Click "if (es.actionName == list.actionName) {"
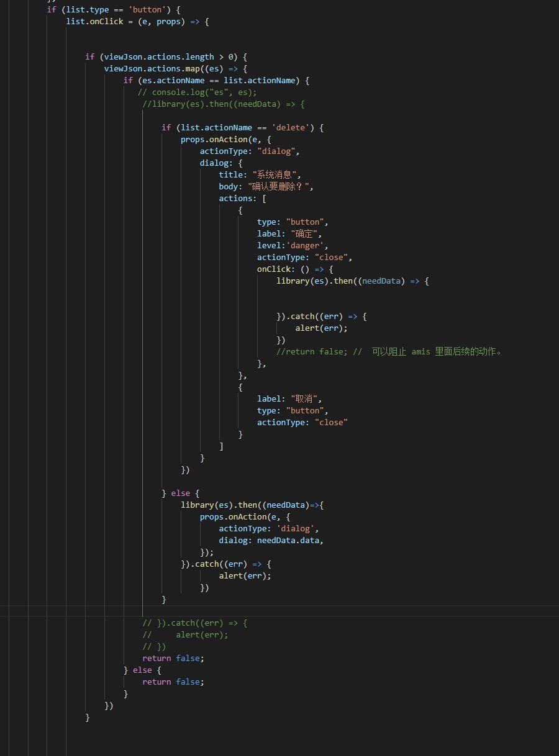This screenshot has width=559, height=756. coord(216,81)
